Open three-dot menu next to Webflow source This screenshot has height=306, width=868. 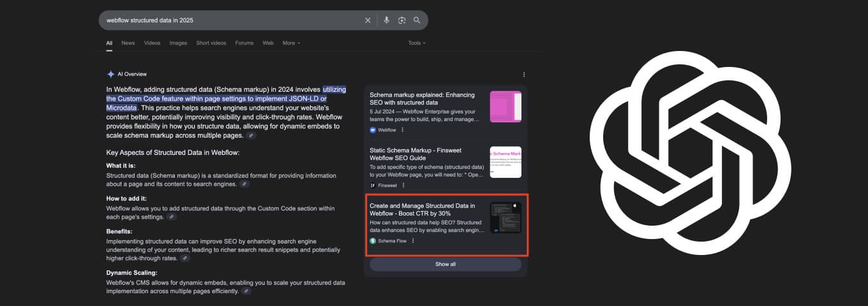(403, 130)
